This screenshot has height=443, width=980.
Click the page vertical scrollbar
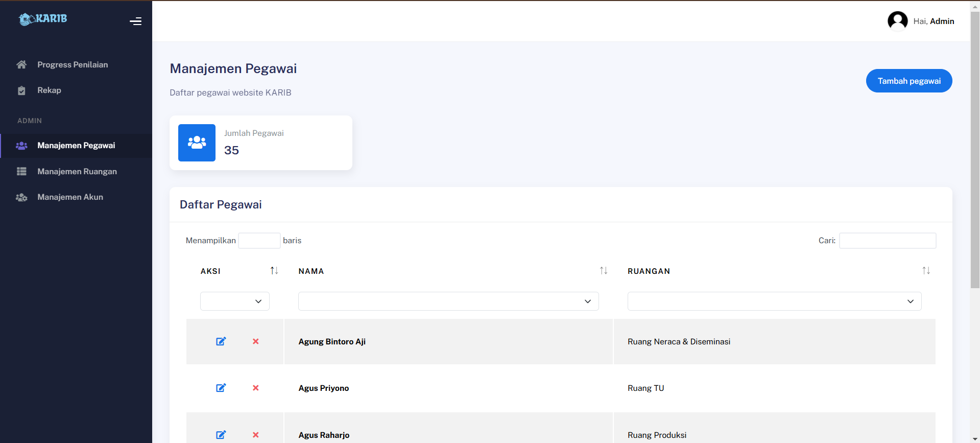(x=975, y=153)
